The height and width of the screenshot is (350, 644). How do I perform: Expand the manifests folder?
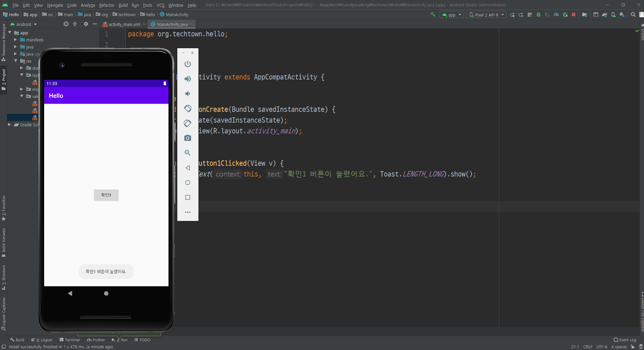point(16,40)
